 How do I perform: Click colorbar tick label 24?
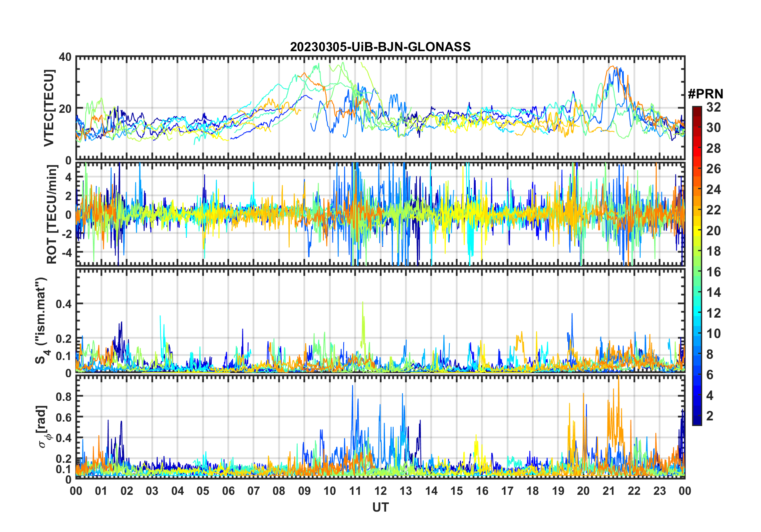pyautogui.click(x=713, y=190)
